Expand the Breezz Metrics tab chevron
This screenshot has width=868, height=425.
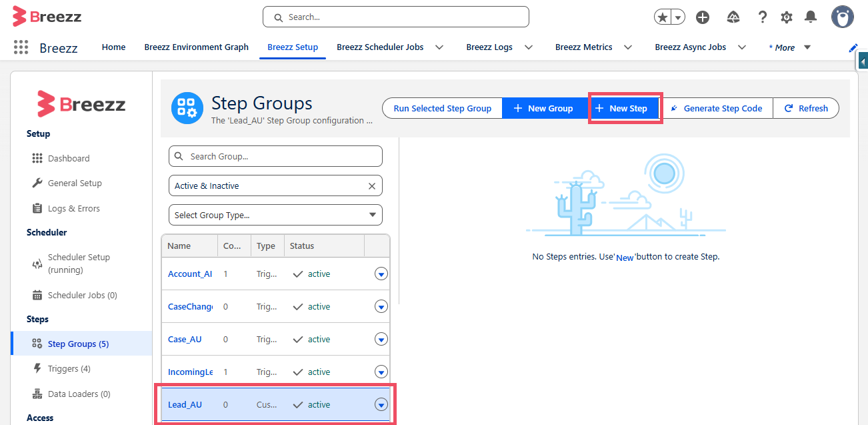coord(627,47)
